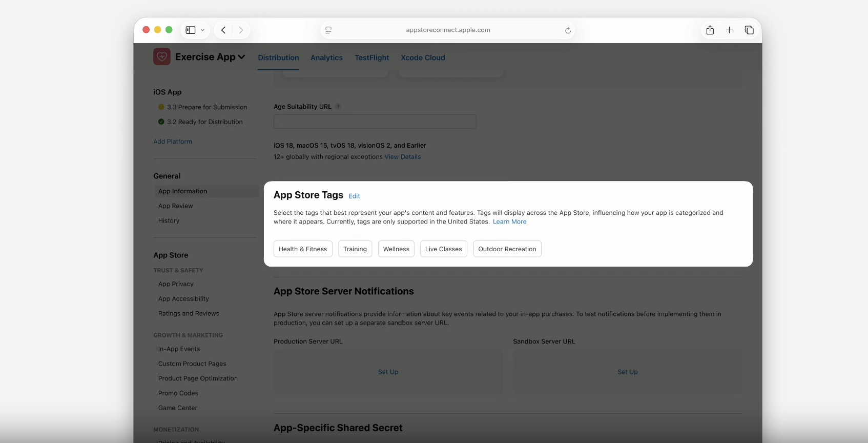Go forward with the browser forward arrow

(241, 30)
